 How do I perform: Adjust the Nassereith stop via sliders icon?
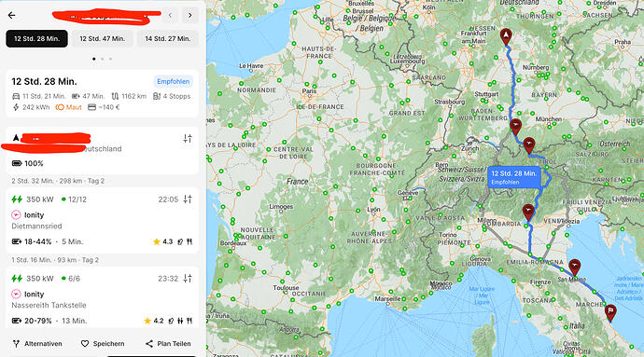188,278
